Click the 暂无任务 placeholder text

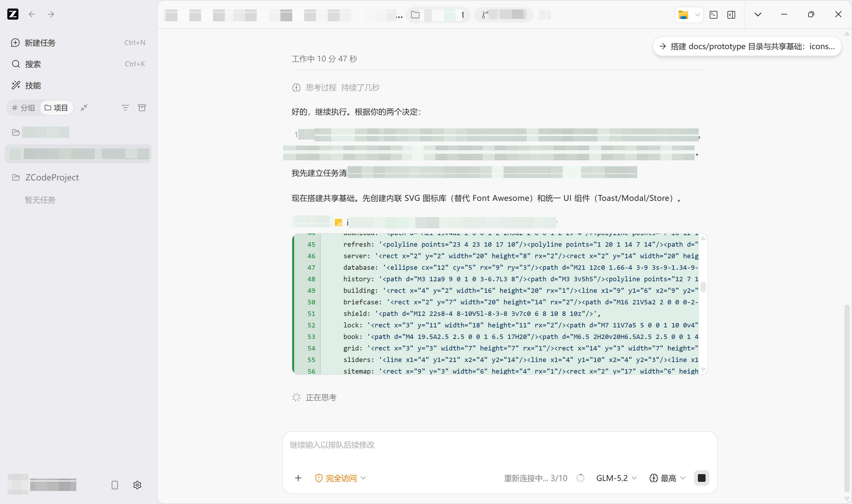[40, 200]
